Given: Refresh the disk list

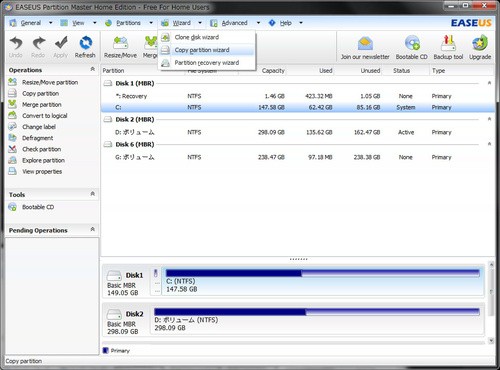Looking at the screenshot, I should point(85,43).
